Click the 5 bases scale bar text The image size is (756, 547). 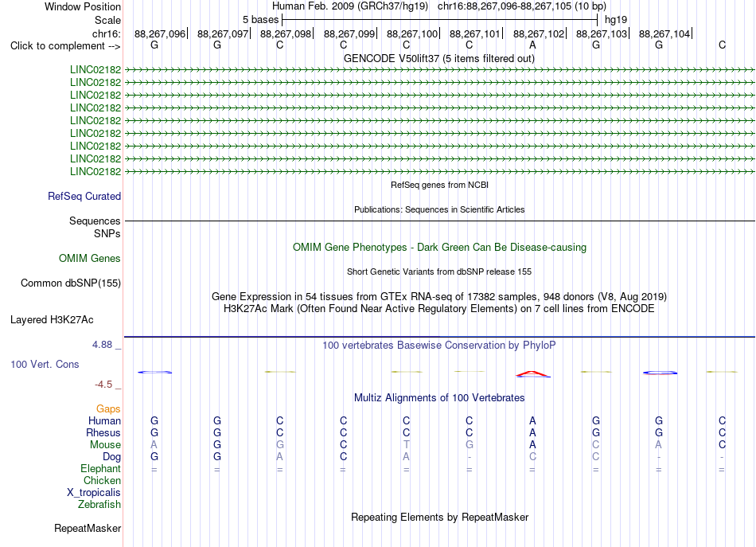[x=260, y=20]
